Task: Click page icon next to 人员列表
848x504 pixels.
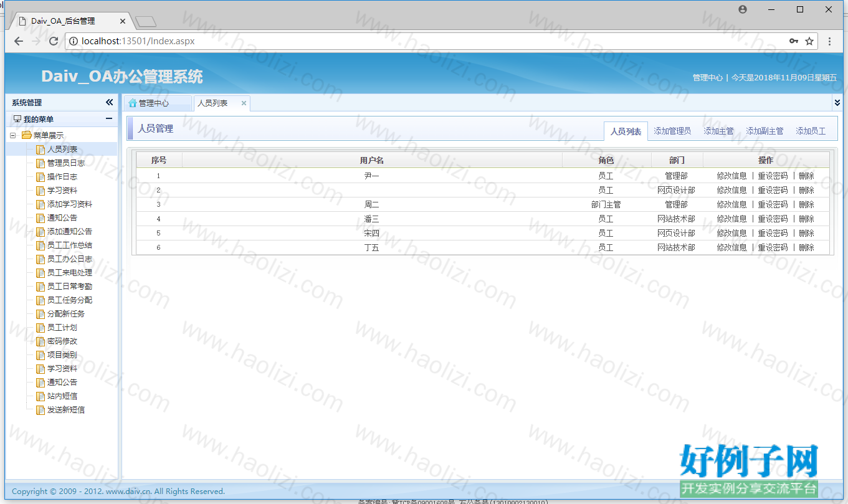Action: pos(40,150)
